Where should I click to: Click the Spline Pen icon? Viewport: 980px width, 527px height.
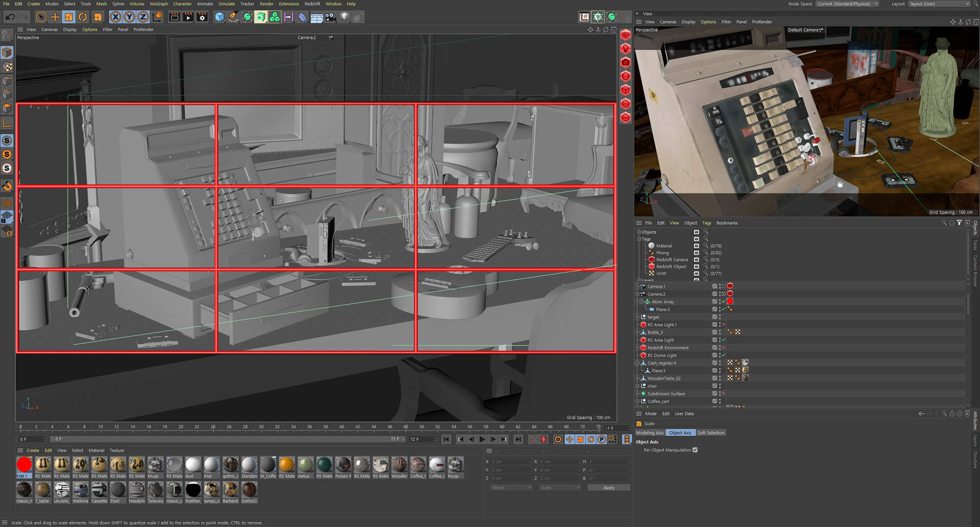[233, 17]
